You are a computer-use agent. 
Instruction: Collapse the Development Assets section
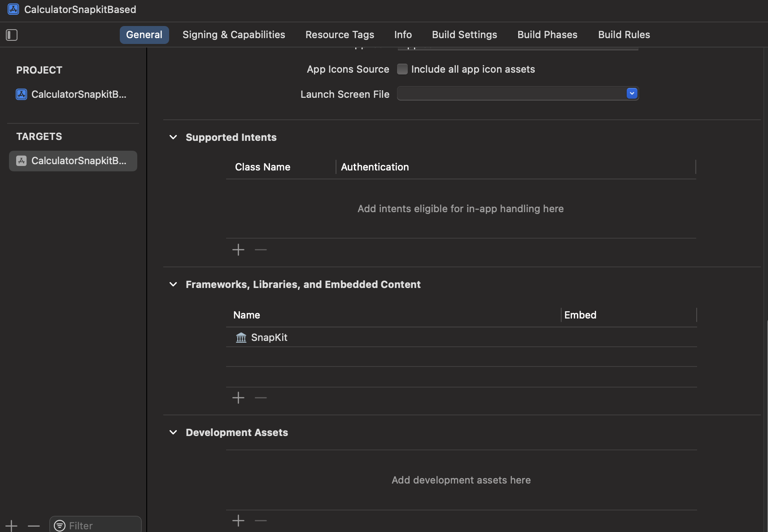[x=173, y=432]
